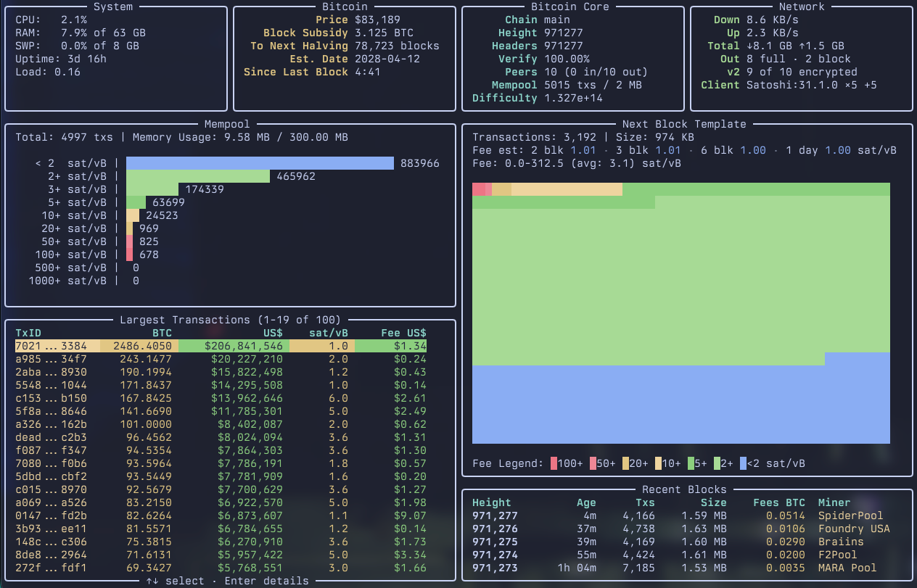The width and height of the screenshot is (917, 588).
Task: Click the Miner column header in Recent Blocks
Action: 834,502
